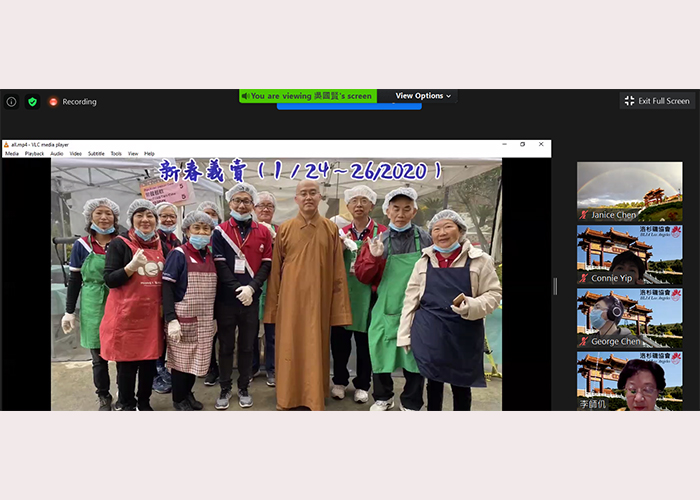Select the bottom participant's video thumbnail

[629, 381]
